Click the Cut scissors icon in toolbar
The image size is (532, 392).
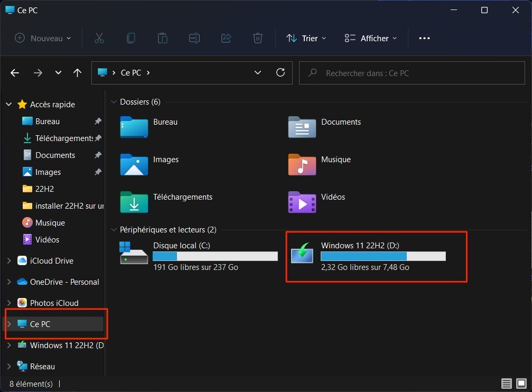point(99,38)
